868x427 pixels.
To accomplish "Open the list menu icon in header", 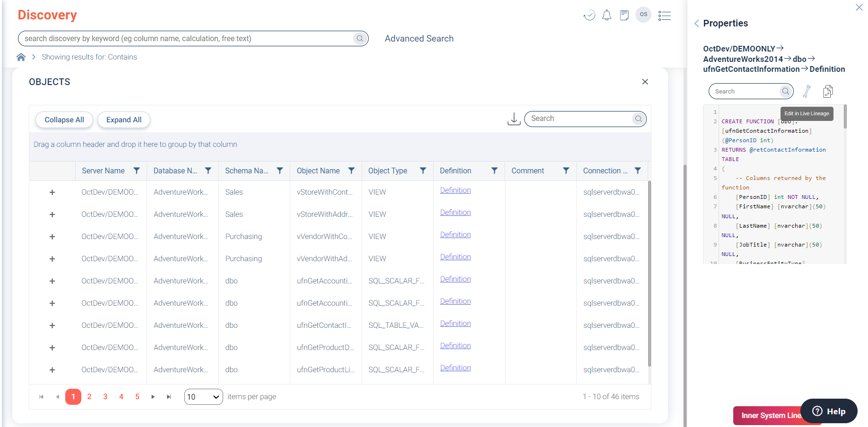I will coord(664,16).
